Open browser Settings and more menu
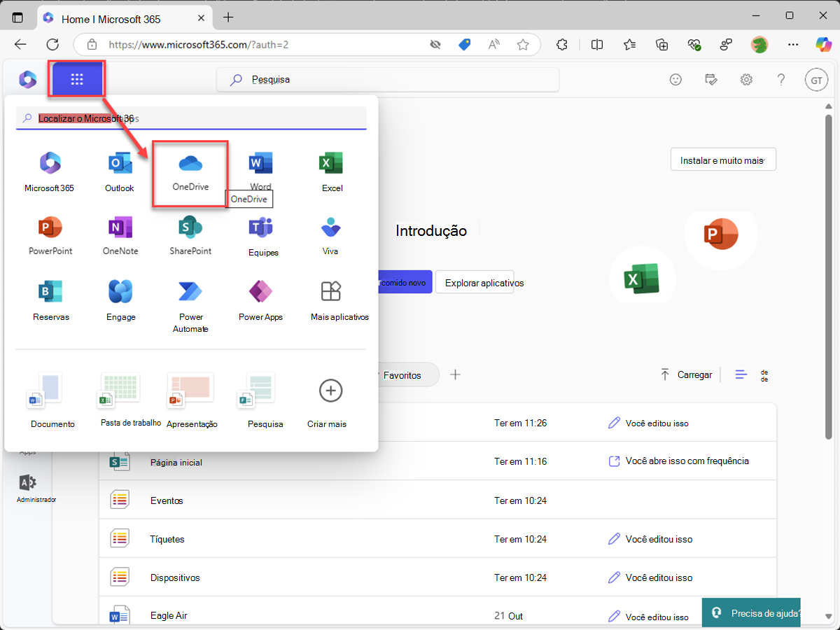The image size is (840, 630). 793,45
